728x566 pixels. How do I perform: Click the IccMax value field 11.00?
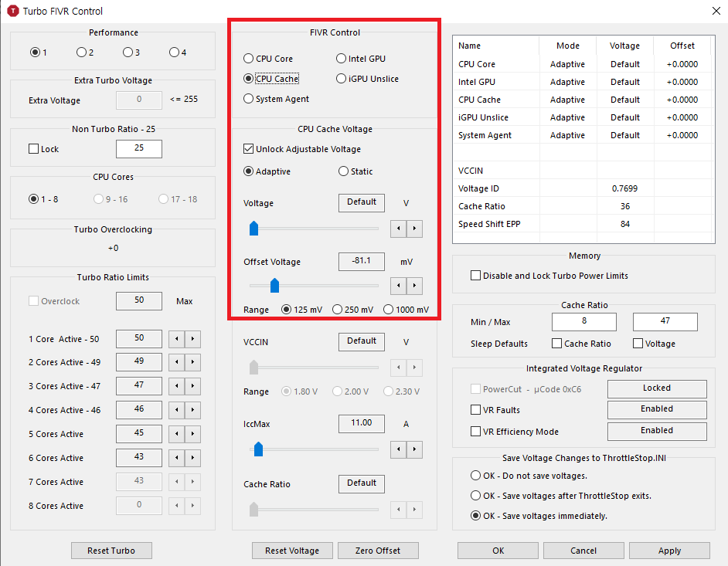[x=362, y=424]
